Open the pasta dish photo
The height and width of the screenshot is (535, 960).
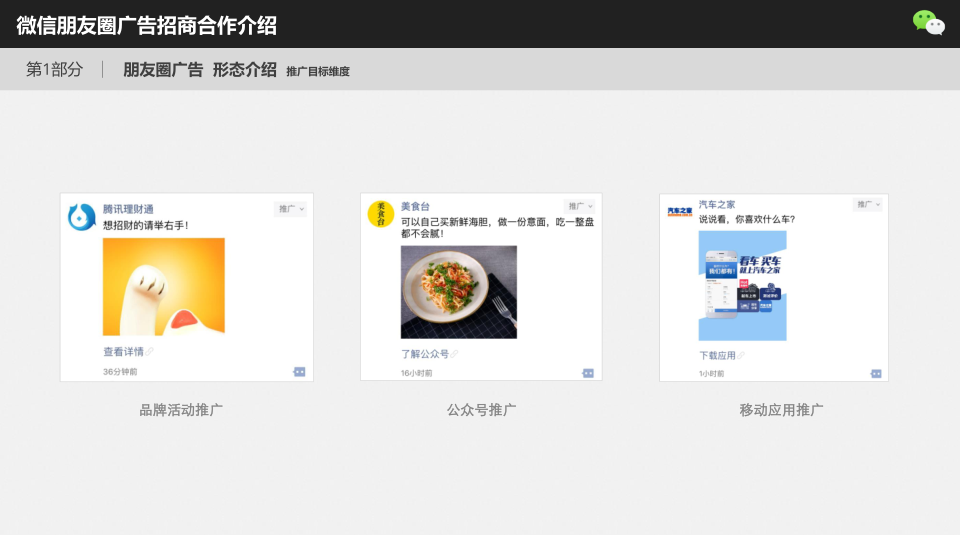coord(458,292)
